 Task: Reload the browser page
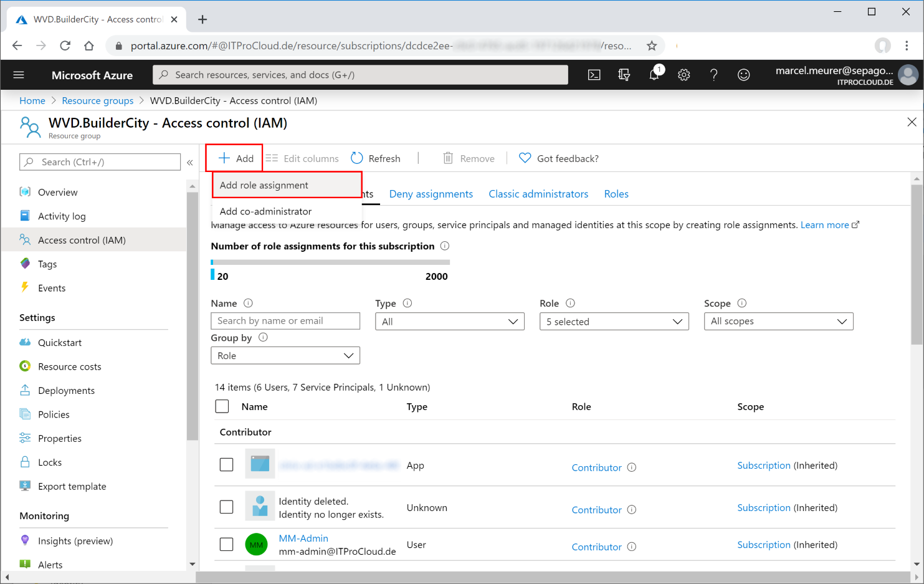(65, 45)
